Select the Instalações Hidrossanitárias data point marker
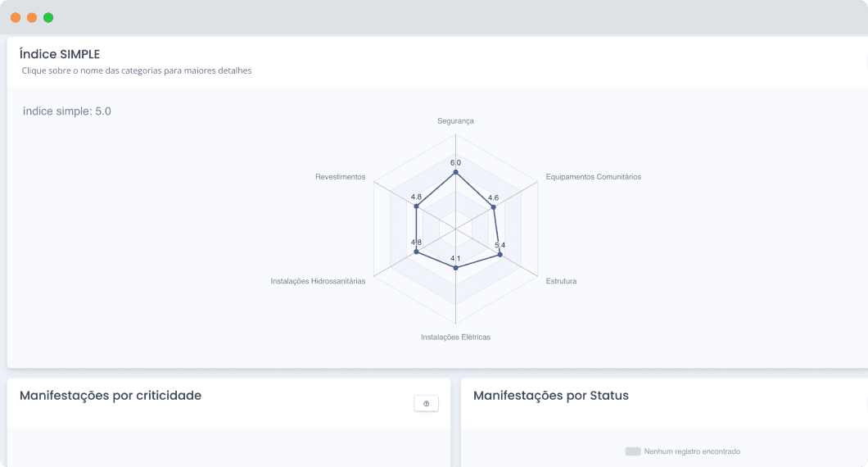Viewport: 868px width, 467px height. click(x=417, y=252)
